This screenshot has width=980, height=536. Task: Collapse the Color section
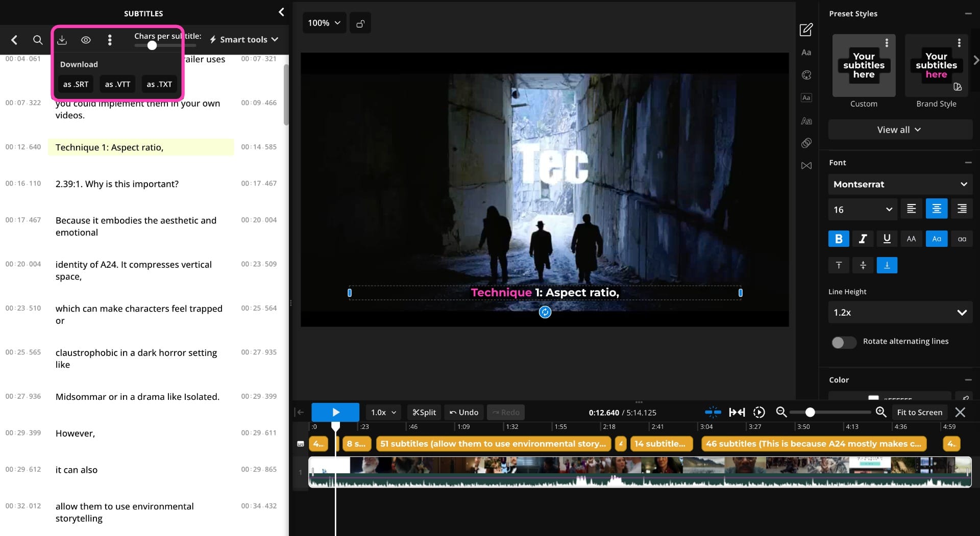pyautogui.click(x=968, y=380)
